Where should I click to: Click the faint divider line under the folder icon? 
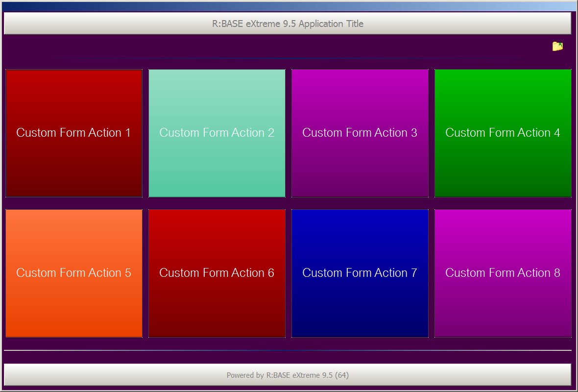288,59
